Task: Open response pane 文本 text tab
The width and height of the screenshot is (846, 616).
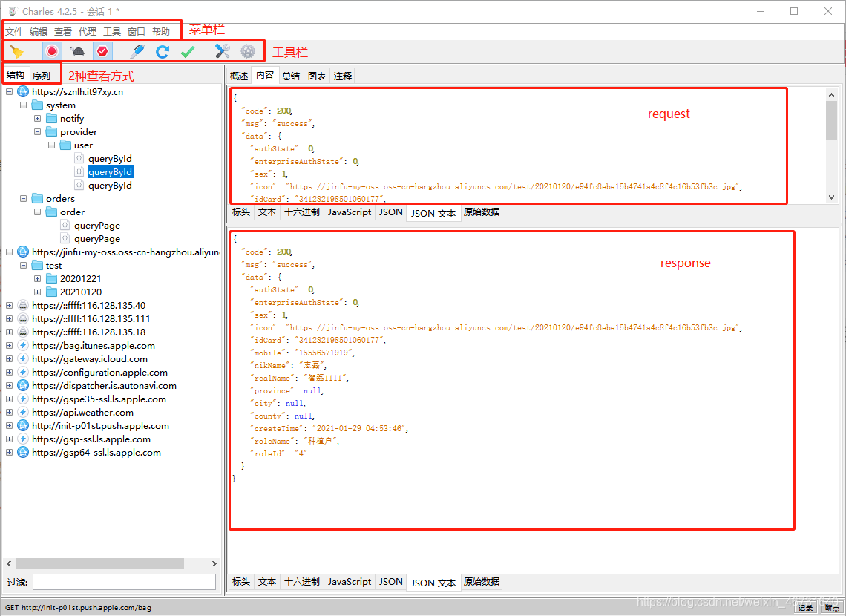Action: pyautogui.click(x=267, y=582)
